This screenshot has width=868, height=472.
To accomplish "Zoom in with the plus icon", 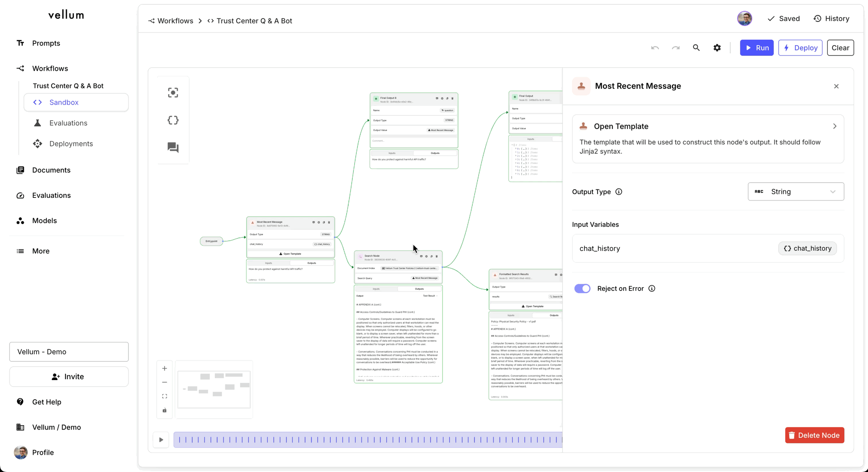I will tap(164, 368).
